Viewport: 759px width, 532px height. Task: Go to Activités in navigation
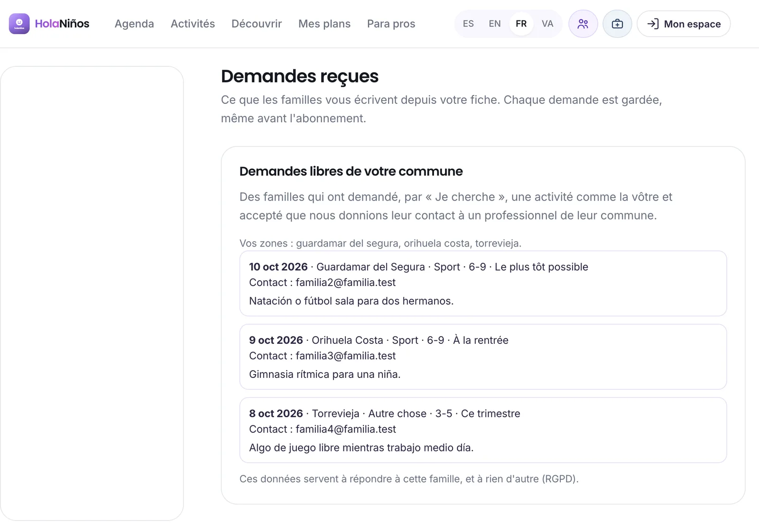click(x=193, y=24)
